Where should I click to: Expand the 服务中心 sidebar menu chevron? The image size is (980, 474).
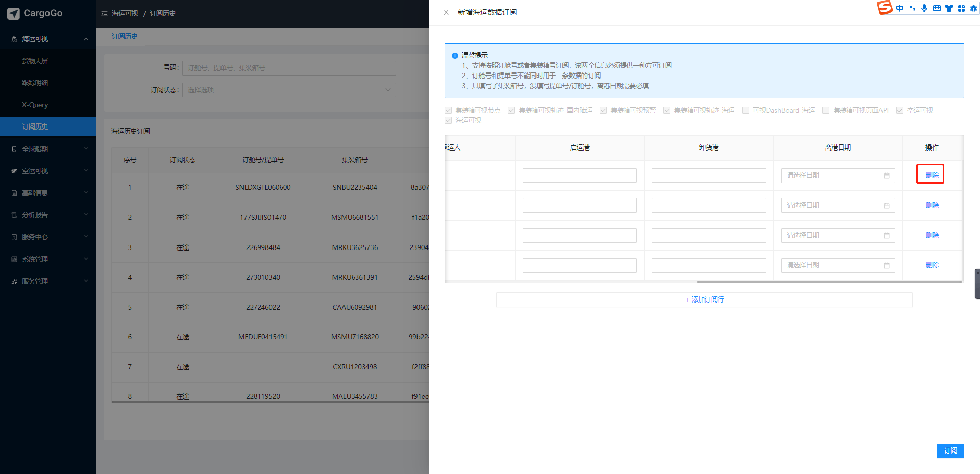point(86,237)
